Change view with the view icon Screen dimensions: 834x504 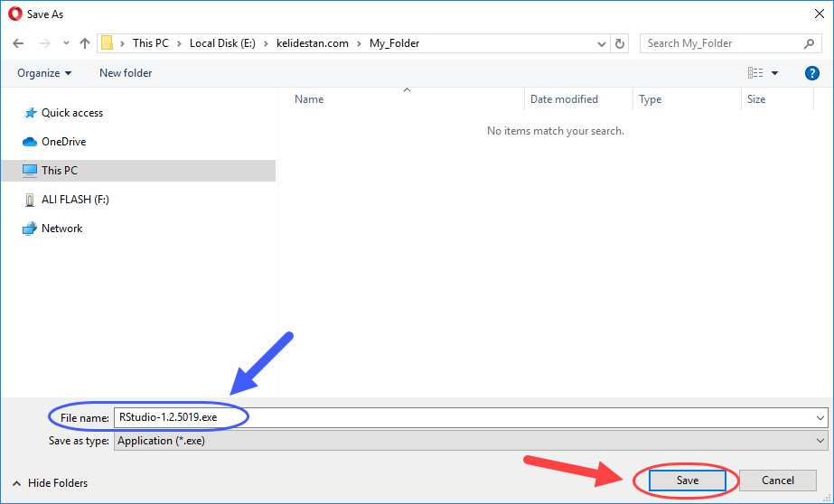[x=755, y=73]
